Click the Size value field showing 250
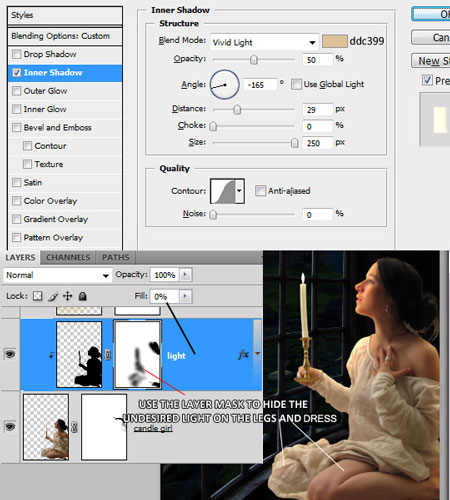Viewport: 450px width, 500px height. click(x=318, y=143)
